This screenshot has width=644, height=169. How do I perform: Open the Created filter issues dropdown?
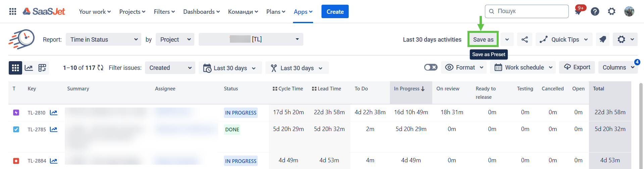tap(170, 68)
